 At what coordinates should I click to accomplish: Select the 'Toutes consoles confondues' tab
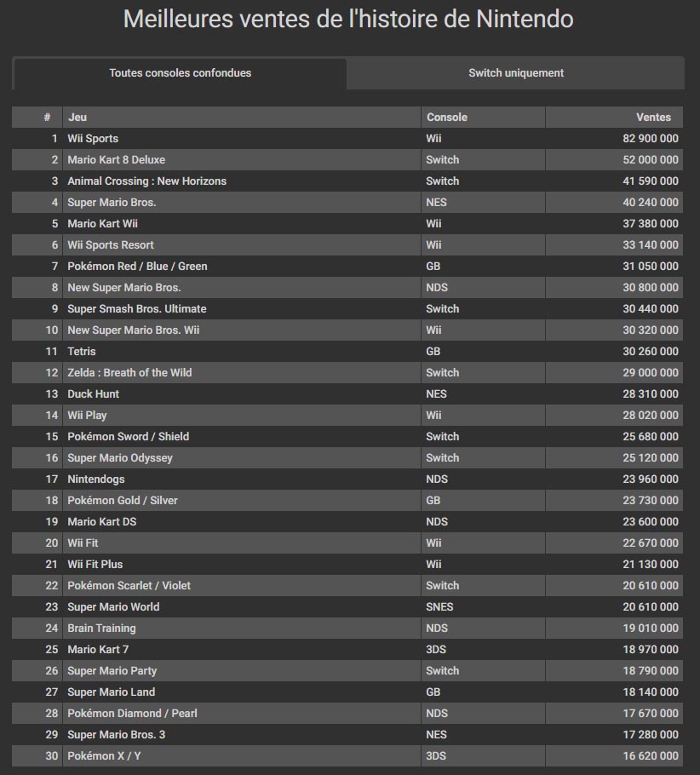(180, 73)
